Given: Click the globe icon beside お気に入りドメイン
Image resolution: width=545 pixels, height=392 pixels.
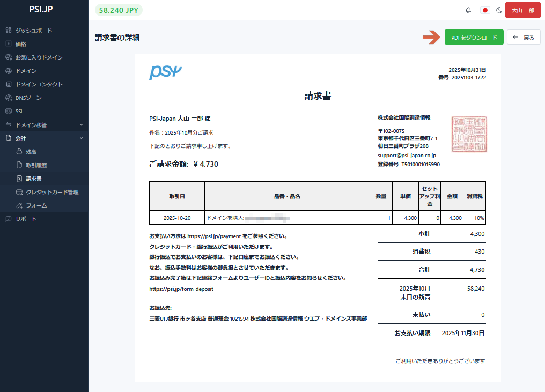Looking at the screenshot, I should click(x=9, y=57).
